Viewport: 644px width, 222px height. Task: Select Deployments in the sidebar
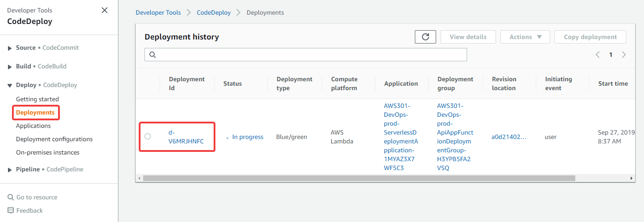[x=35, y=112]
